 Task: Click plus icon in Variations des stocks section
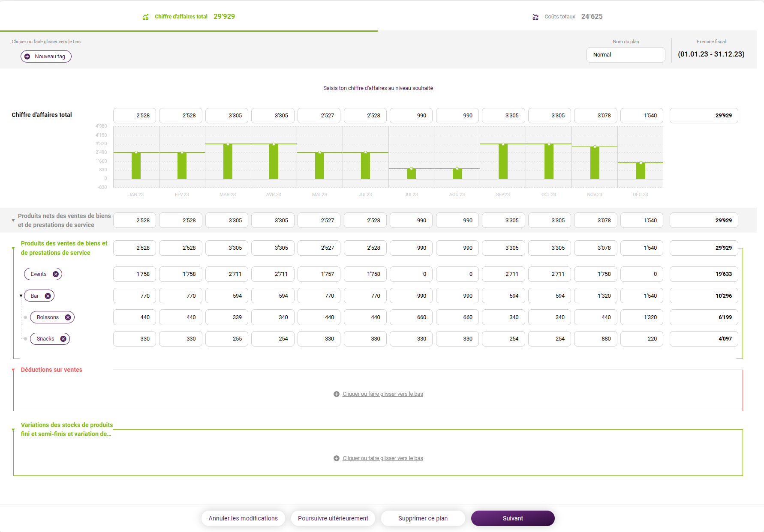point(337,458)
